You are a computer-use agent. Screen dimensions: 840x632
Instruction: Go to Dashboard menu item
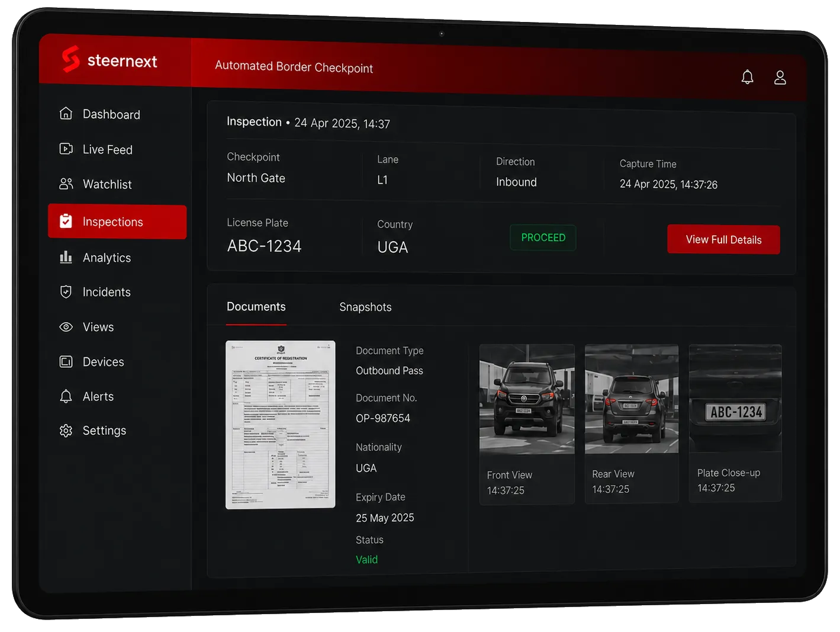(x=111, y=114)
